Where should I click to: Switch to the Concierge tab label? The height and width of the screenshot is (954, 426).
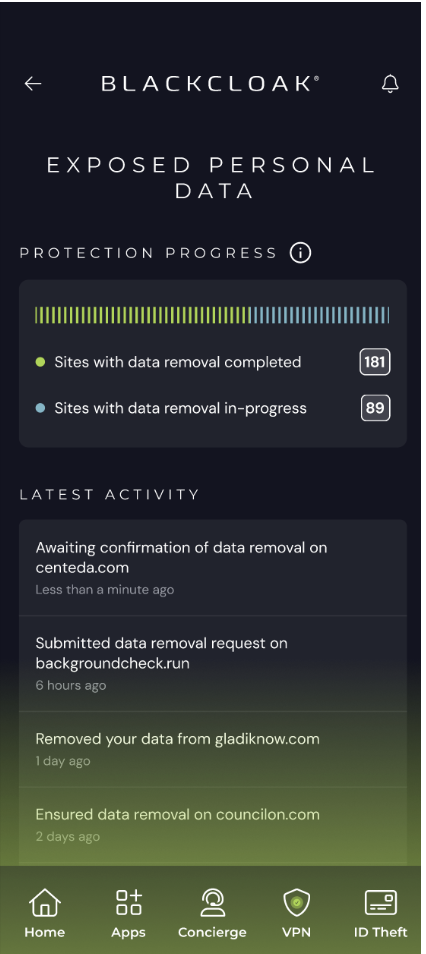pos(212,933)
